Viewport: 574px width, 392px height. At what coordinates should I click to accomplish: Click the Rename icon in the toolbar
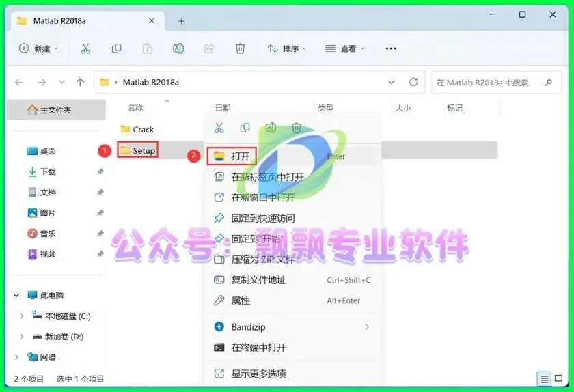coord(178,48)
